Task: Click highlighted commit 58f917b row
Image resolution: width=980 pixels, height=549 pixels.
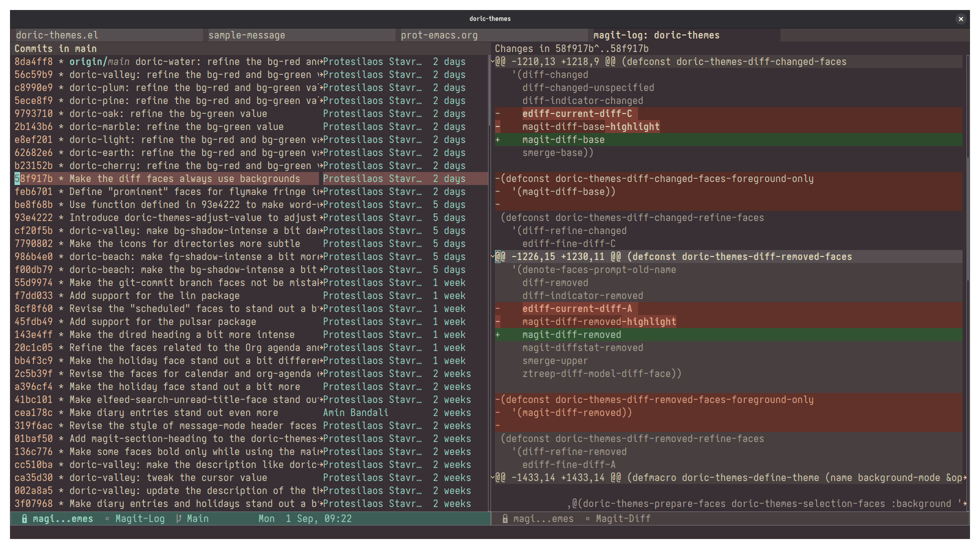Action: point(250,178)
